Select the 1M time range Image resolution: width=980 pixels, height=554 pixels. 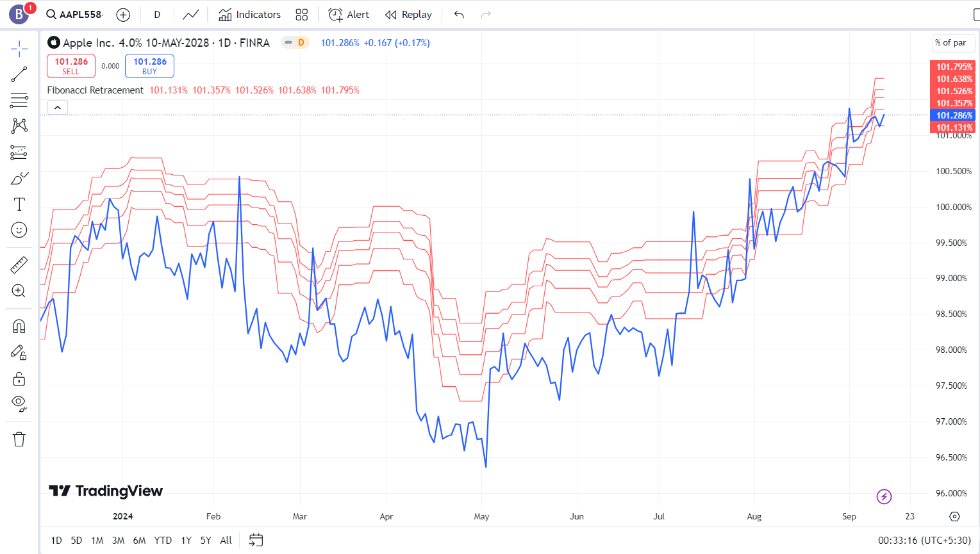coord(97,541)
